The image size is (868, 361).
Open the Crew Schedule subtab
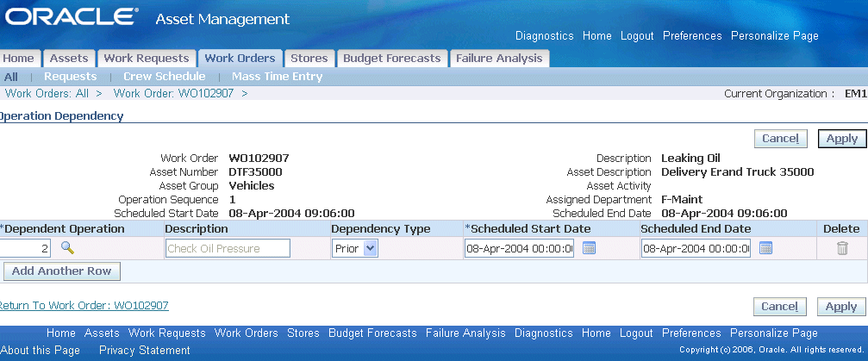(165, 77)
